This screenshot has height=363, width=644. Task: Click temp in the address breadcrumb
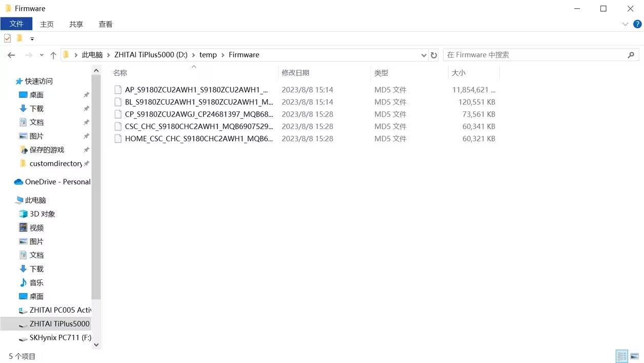[208, 55]
